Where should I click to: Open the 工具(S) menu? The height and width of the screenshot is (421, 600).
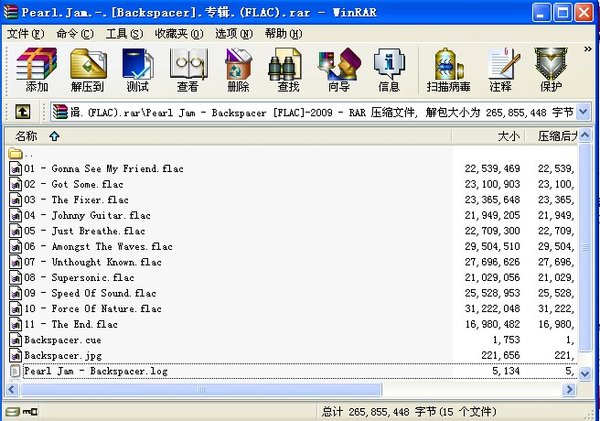pos(124,34)
